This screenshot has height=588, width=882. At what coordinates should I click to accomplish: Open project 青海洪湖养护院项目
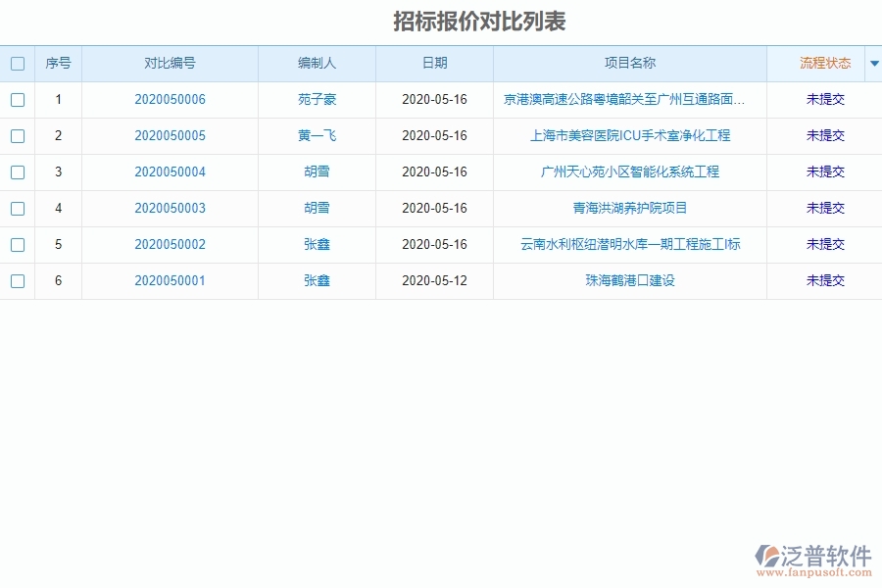(629, 208)
